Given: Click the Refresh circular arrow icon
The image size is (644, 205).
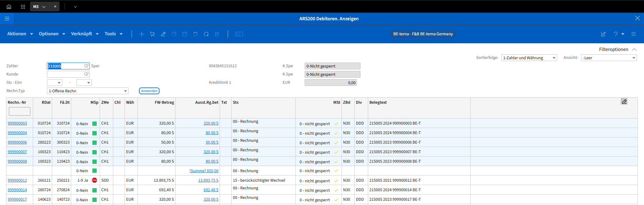Looking at the screenshot, I should click(206, 34).
